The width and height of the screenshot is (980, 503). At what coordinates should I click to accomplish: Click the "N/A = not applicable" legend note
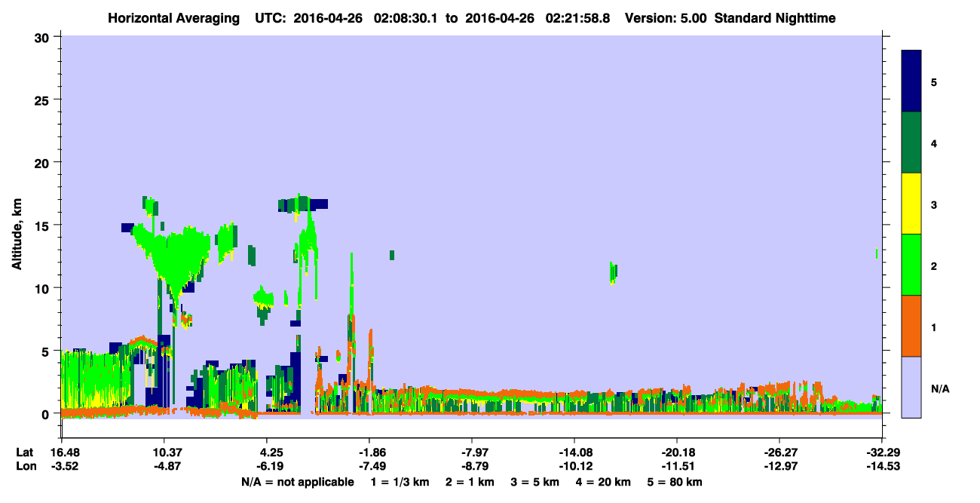[297, 482]
